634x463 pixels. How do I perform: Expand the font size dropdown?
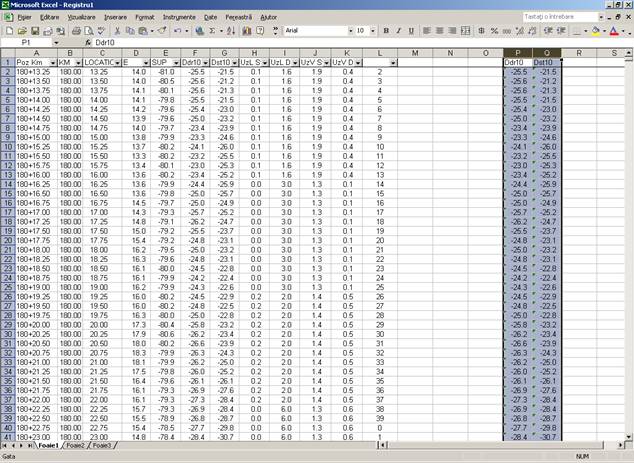point(374,31)
